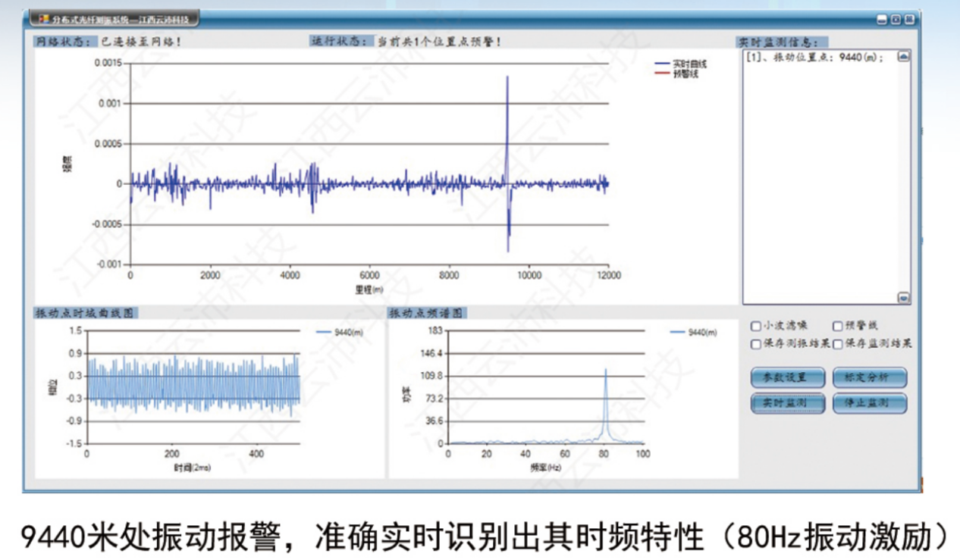This screenshot has width=960, height=560.
Task: Close the vibration monitoring window
Action: (909, 20)
